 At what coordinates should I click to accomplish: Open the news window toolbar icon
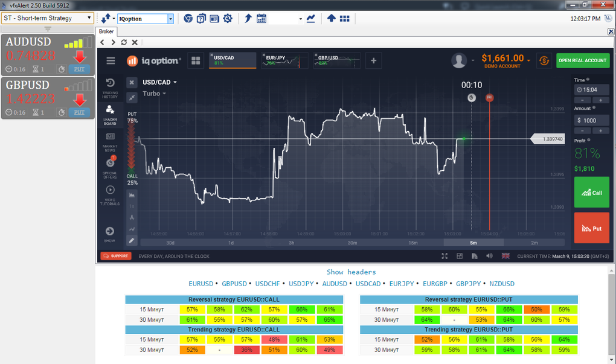(x=214, y=19)
